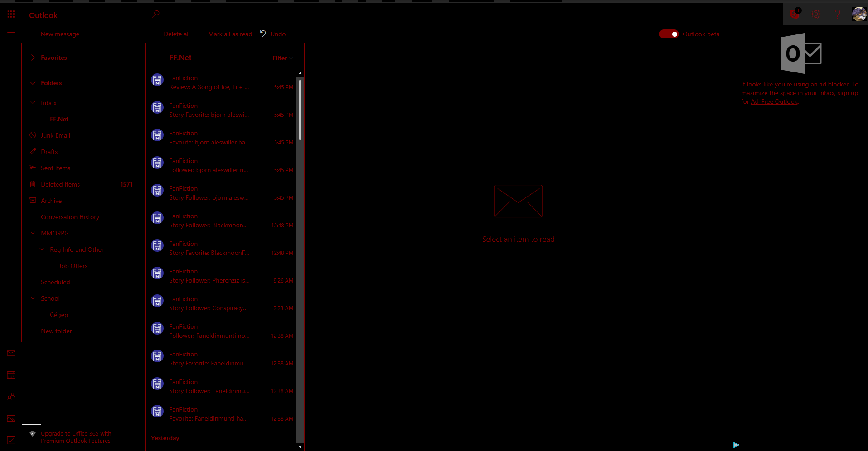
Task: Open Skype from the header
Action: [795, 14]
